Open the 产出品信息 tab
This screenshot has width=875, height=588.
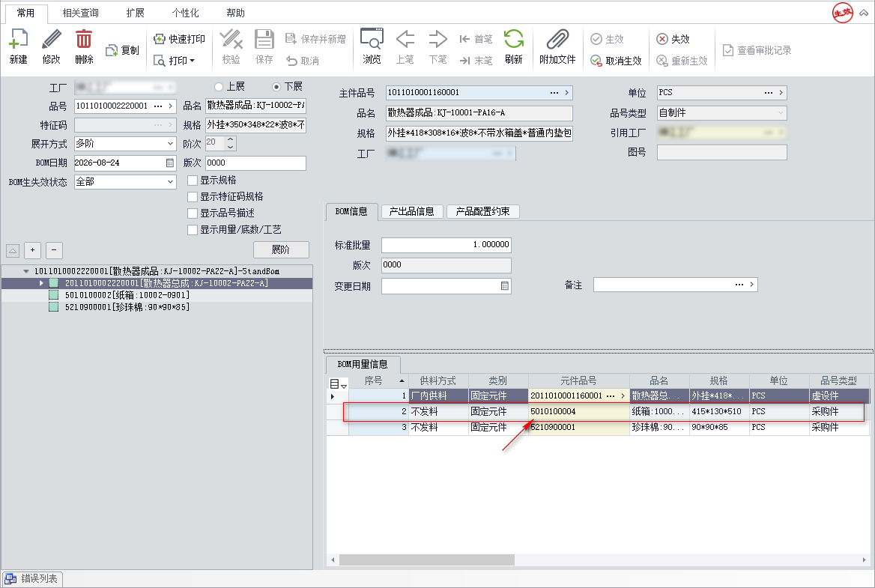412,211
